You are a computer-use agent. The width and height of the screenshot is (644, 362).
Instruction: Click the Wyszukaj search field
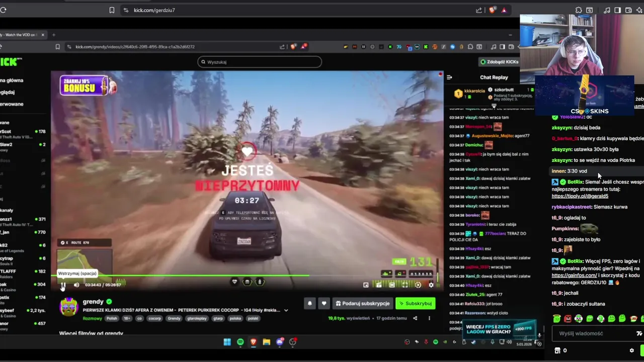(x=260, y=62)
